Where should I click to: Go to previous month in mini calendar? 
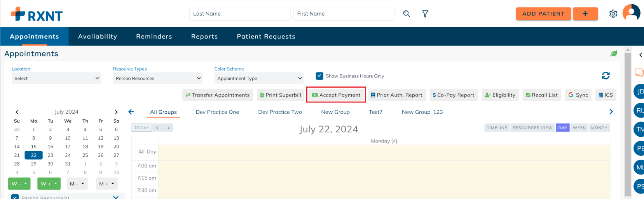tap(17, 112)
